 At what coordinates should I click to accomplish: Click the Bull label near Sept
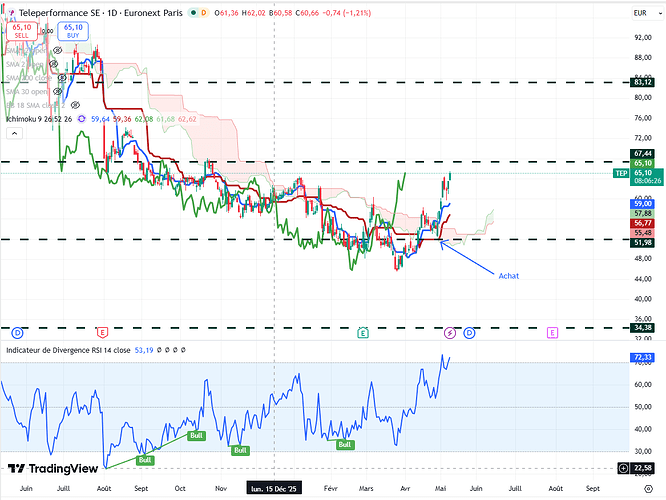coord(145,460)
